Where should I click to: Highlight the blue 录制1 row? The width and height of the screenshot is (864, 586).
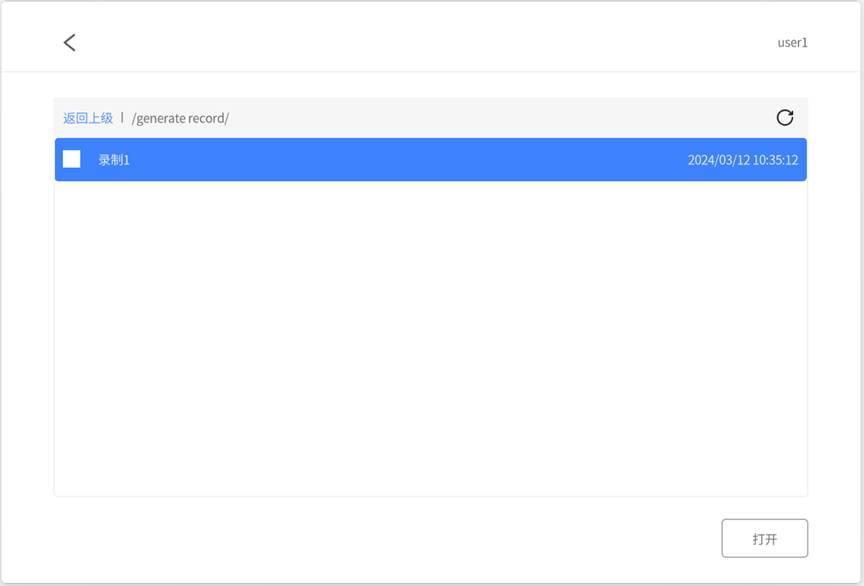(400, 160)
